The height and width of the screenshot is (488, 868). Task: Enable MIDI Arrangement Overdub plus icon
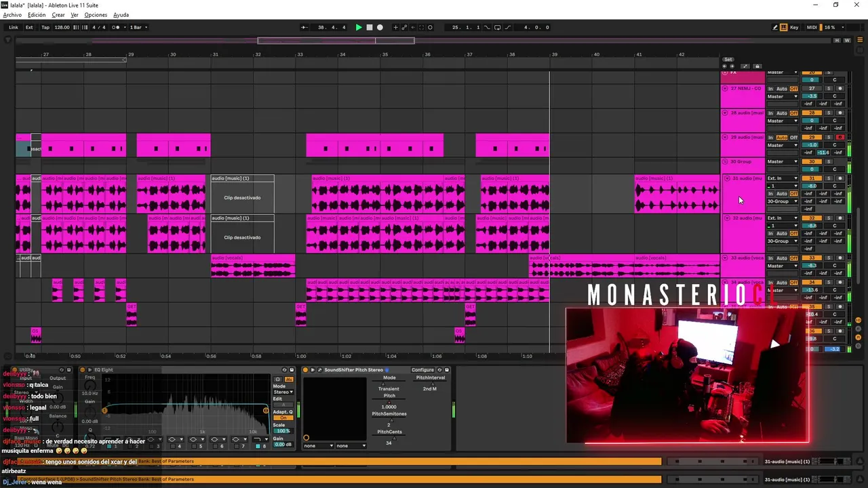click(396, 27)
